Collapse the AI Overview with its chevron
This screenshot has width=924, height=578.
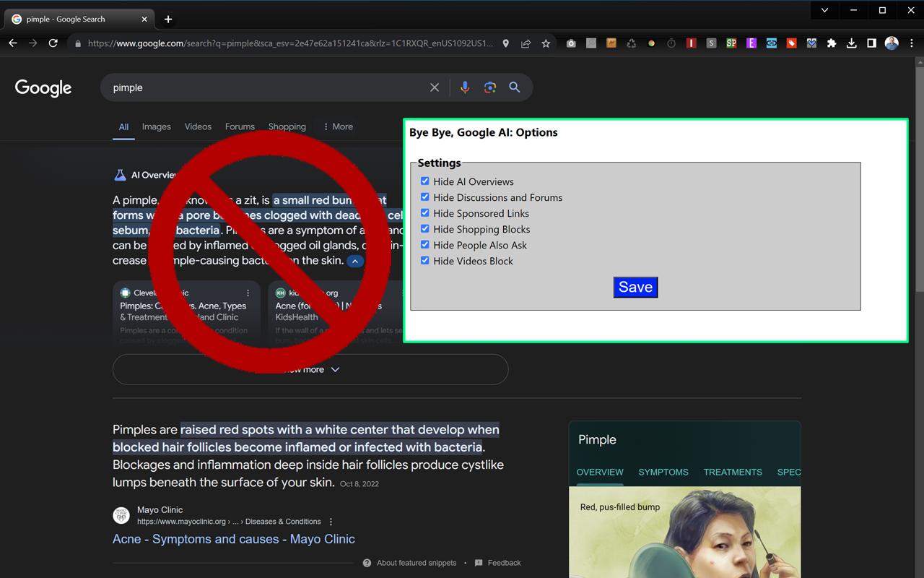click(x=354, y=262)
